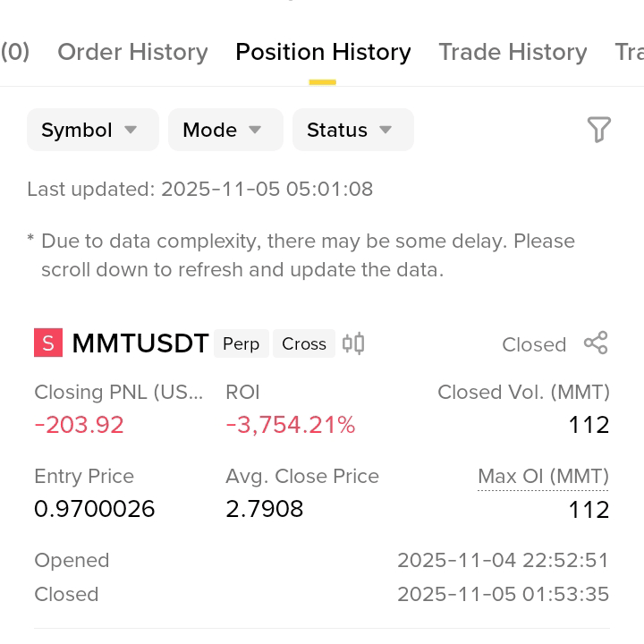Click the red S short badge
The width and height of the screenshot is (644, 644).
point(48,343)
